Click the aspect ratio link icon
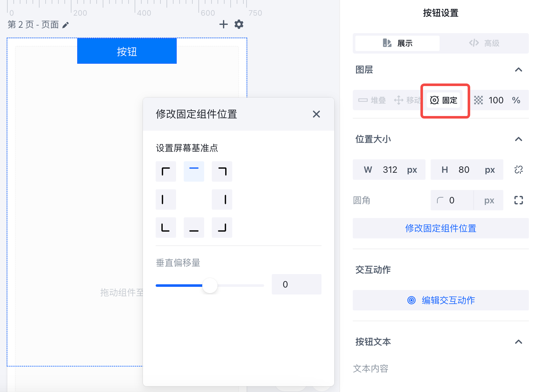The height and width of the screenshot is (392, 541). tap(518, 170)
